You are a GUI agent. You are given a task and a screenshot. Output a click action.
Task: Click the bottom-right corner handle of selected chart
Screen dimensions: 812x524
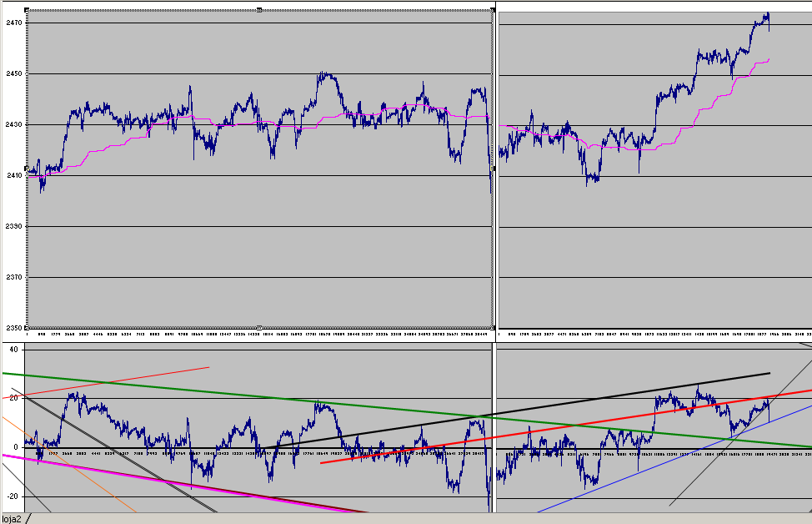tap(493, 328)
